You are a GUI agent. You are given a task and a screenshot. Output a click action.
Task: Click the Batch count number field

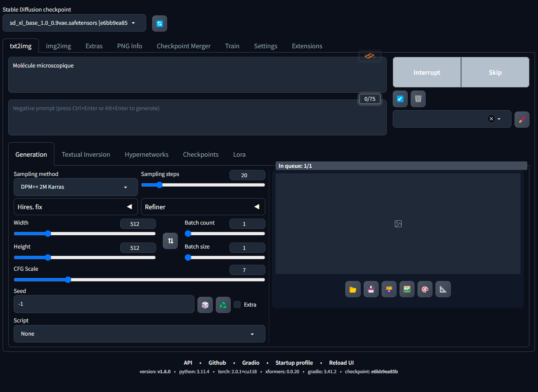click(247, 224)
